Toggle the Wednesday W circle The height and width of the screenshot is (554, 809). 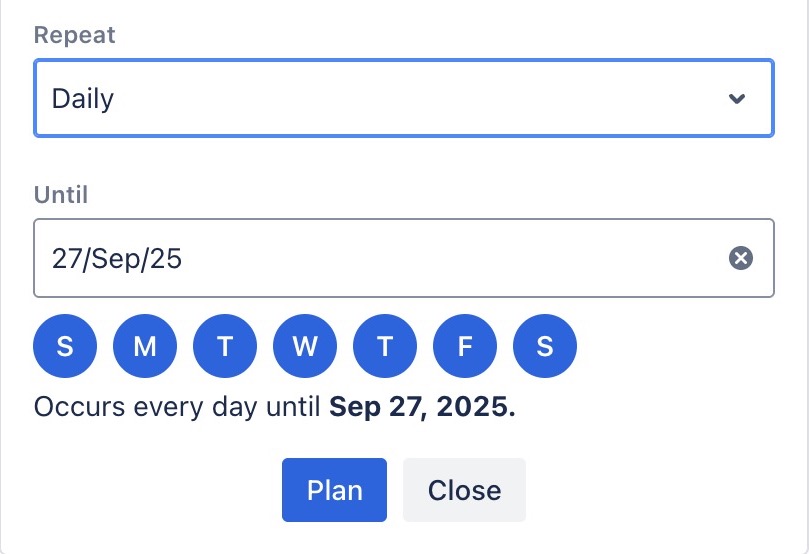(x=305, y=347)
